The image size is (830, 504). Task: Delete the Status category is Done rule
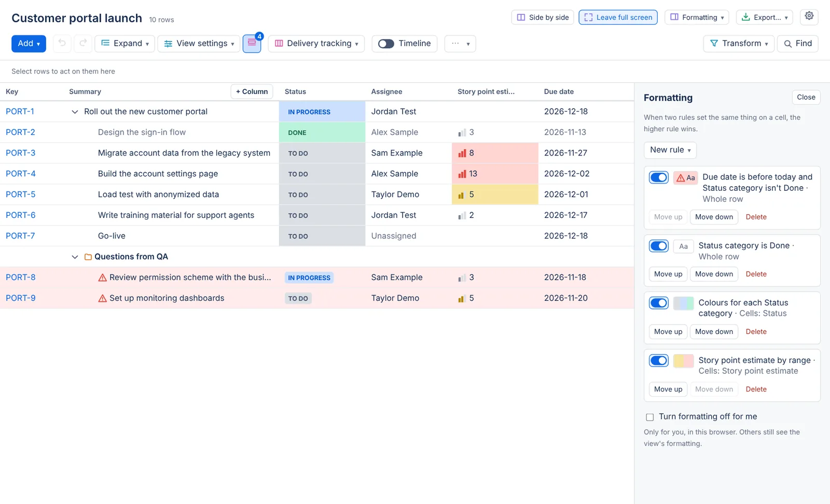point(756,274)
